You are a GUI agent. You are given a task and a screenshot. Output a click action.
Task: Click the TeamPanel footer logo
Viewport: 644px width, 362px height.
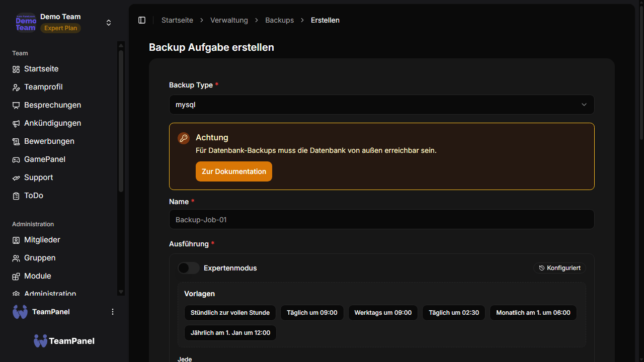pyautogui.click(x=64, y=341)
